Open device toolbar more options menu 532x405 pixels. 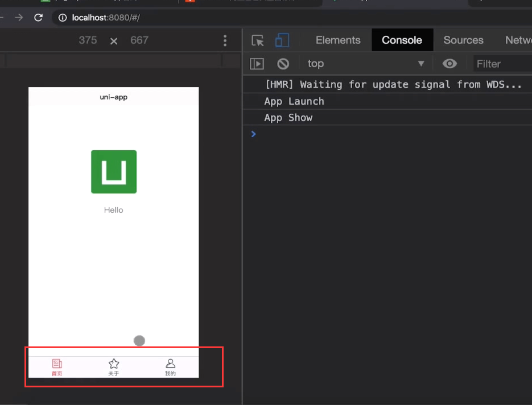pos(225,41)
